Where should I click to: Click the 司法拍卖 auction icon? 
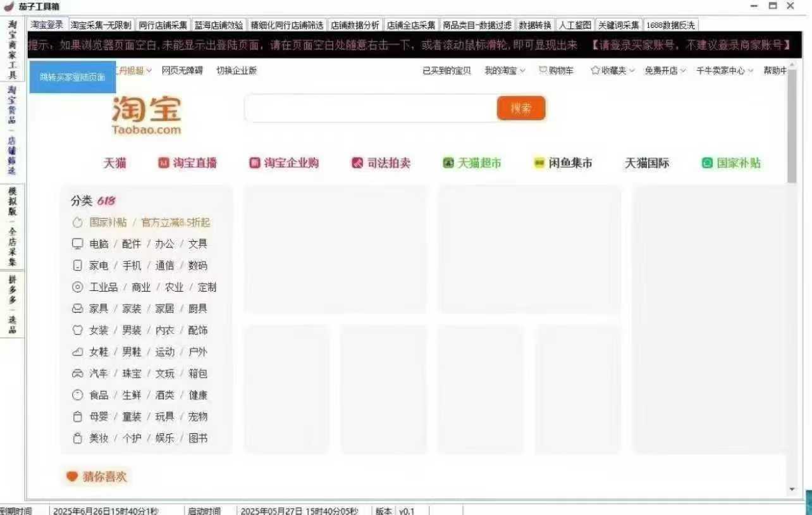(x=357, y=163)
